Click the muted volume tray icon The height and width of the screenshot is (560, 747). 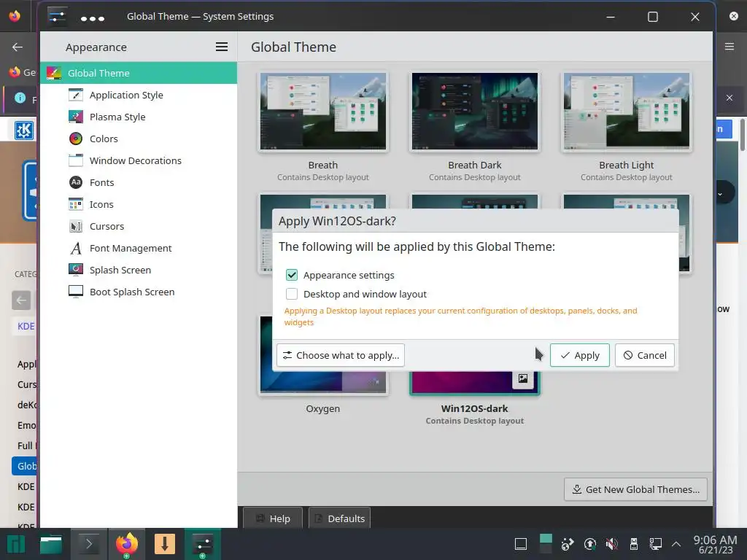click(612, 544)
